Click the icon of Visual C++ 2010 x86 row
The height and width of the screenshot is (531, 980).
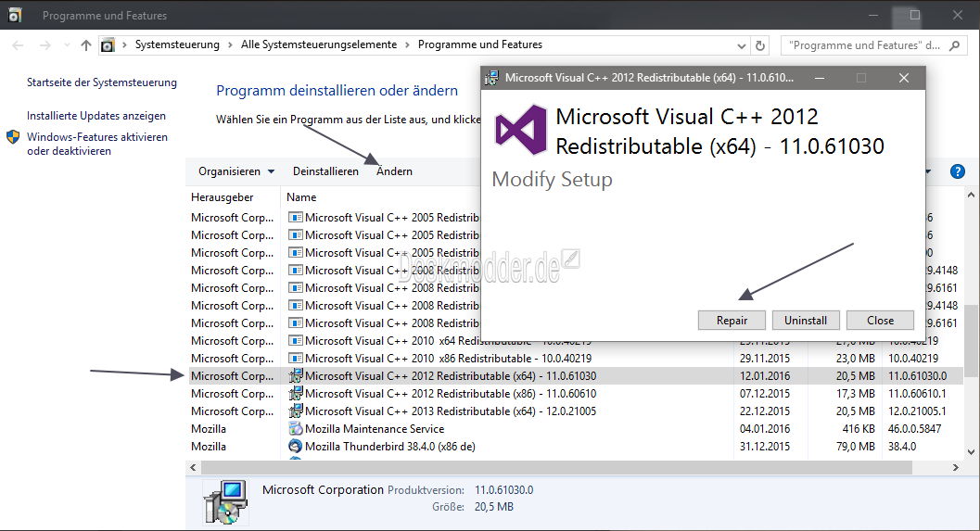click(296, 359)
